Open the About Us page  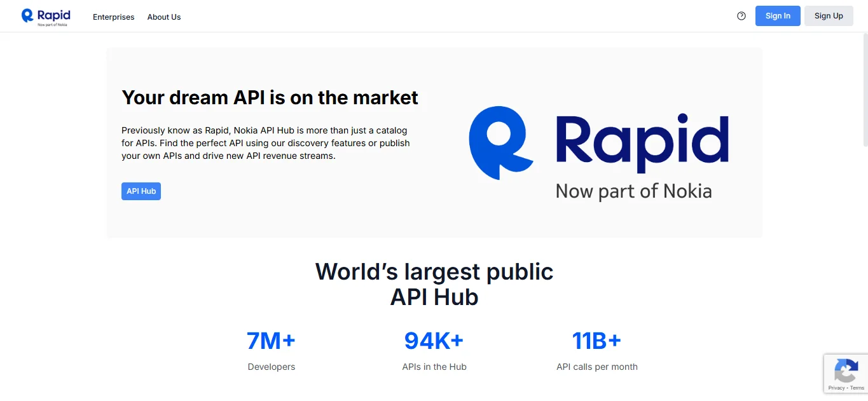pos(163,17)
